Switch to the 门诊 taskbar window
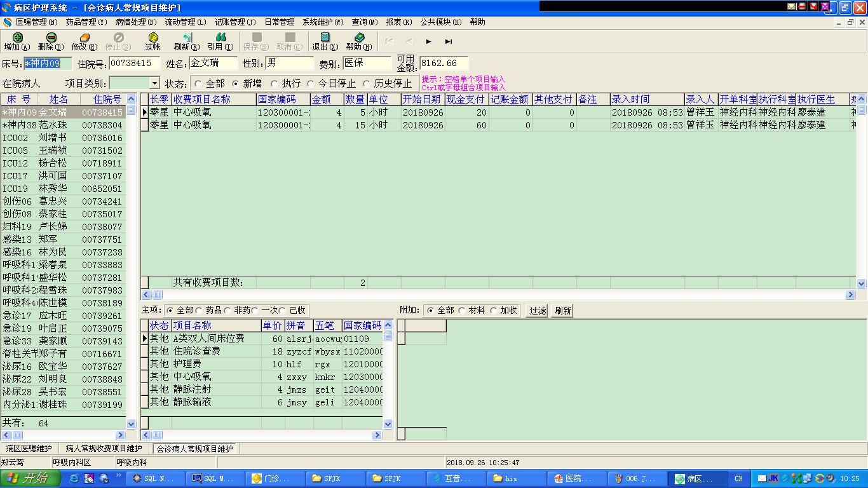Image resolution: width=868 pixels, height=488 pixels. click(x=275, y=478)
